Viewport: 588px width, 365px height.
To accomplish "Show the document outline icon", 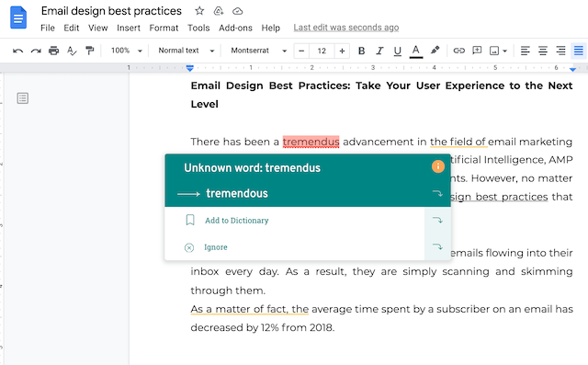I will click(x=22, y=98).
